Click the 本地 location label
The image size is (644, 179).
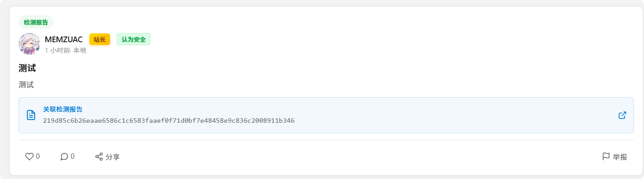pyautogui.click(x=80, y=51)
